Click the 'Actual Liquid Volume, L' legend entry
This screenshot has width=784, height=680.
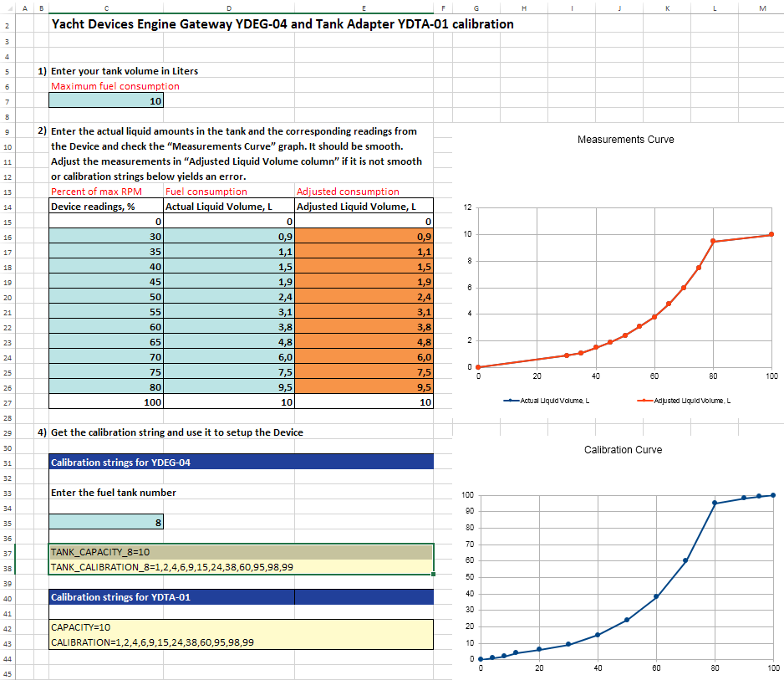pyautogui.click(x=546, y=401)
